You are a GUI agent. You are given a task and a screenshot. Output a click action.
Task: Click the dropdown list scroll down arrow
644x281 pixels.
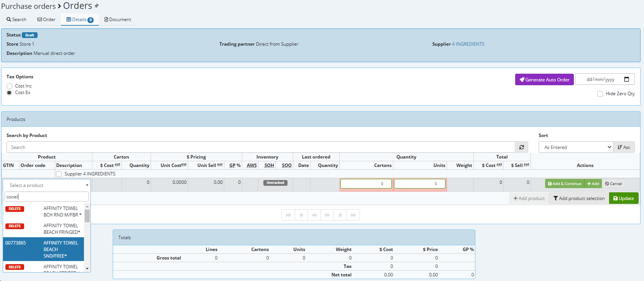(x=87, y=269)
